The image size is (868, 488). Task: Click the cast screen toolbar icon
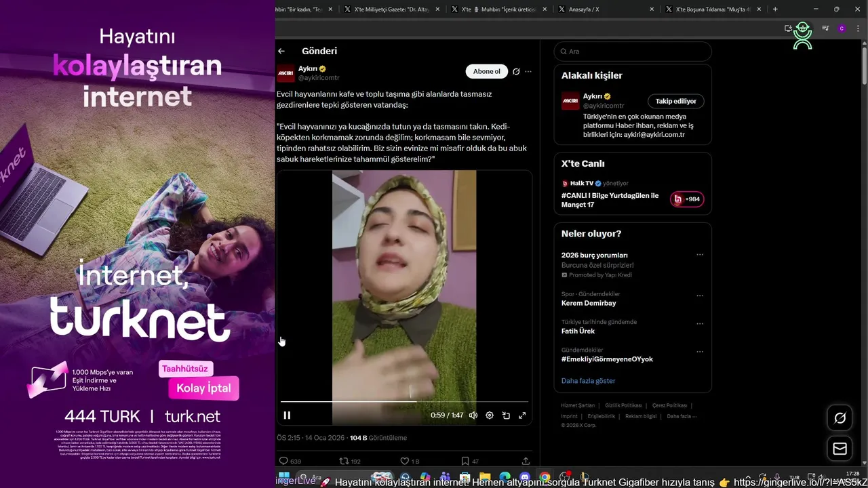coord(788,28)
